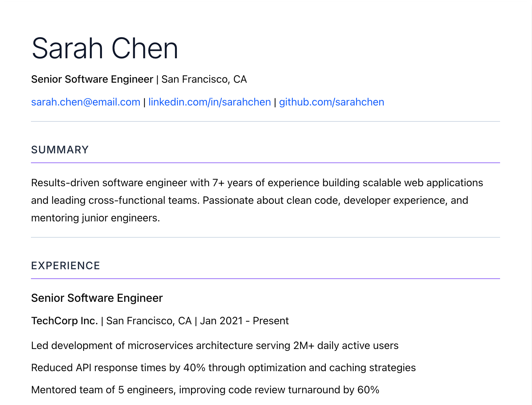Click the Senior Software Engineer title under the name

92,79
